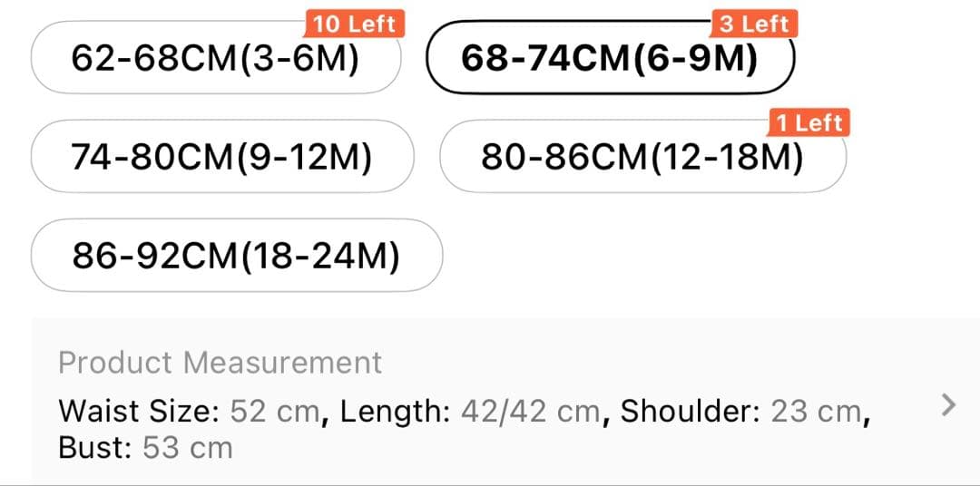Screen dimensions: 980x486
Task: Tap the 23 cm shoulder value
Action: 815,412
